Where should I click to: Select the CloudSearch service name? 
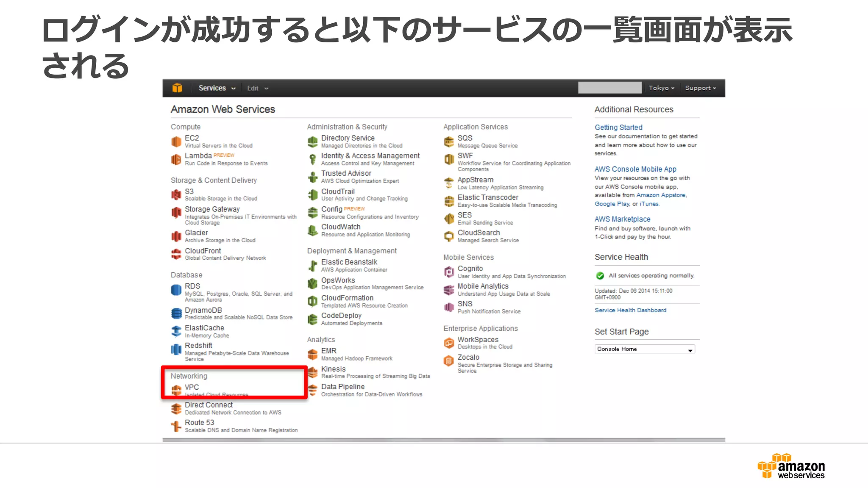[x=479, y=233]
